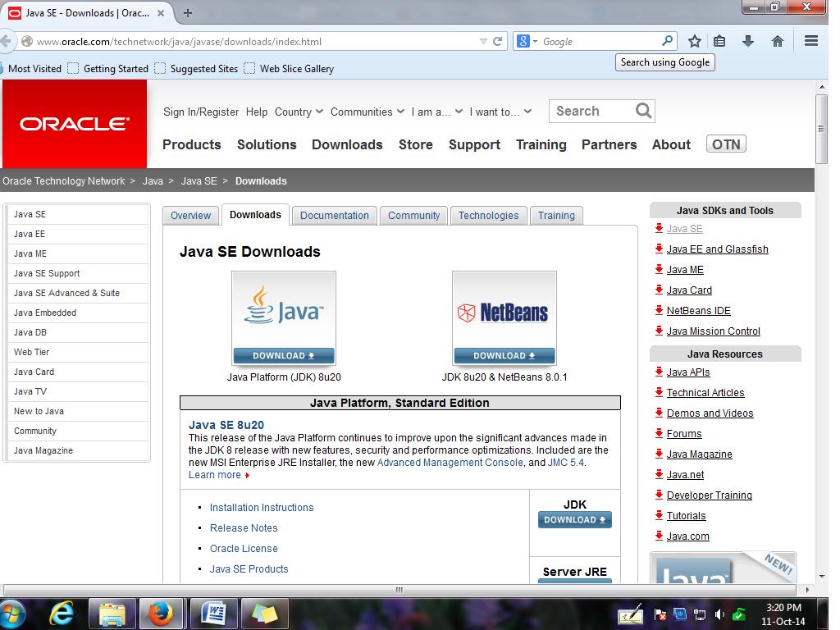
Task: Click the NetBeans DOWNLOAD button
Action: (504, 356)
